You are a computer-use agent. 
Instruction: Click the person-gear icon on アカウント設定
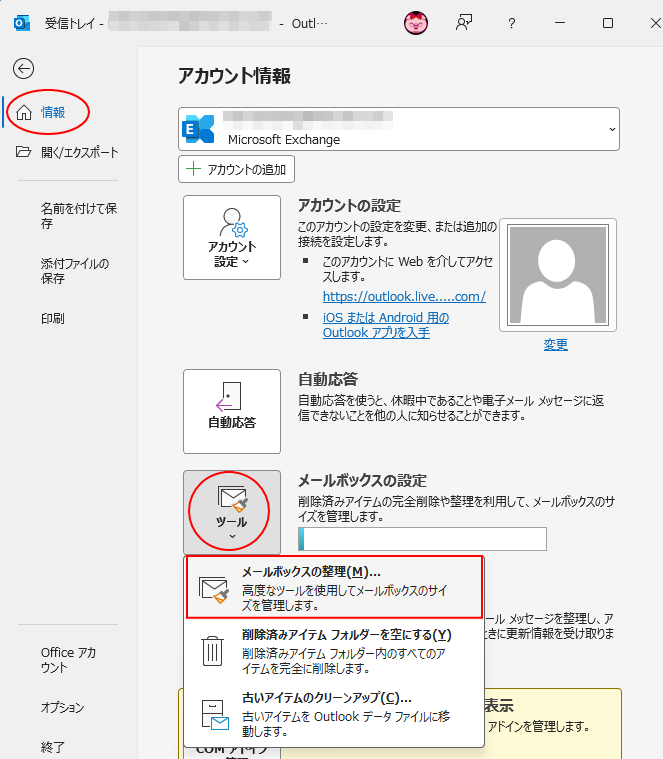pyautogui.click(x=233, y=222)
